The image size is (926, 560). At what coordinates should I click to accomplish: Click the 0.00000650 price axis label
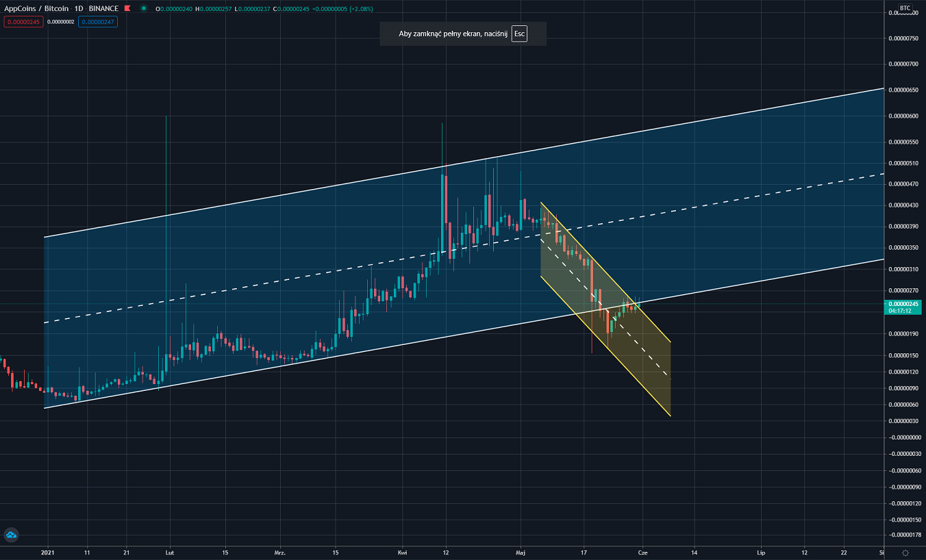(902, 90)
